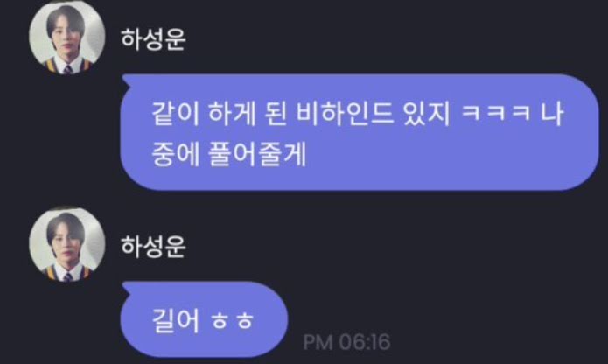Click the single syllable 된 in the first bubble
Screen dimensions: 608x364
coord(276,114)
